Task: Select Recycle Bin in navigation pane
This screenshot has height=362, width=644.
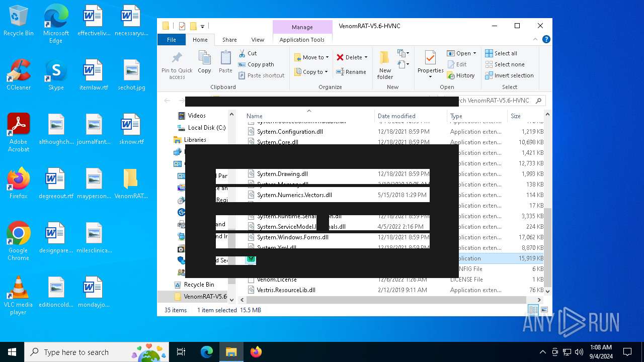Action: pyautogui.click(x=199, y=285)
